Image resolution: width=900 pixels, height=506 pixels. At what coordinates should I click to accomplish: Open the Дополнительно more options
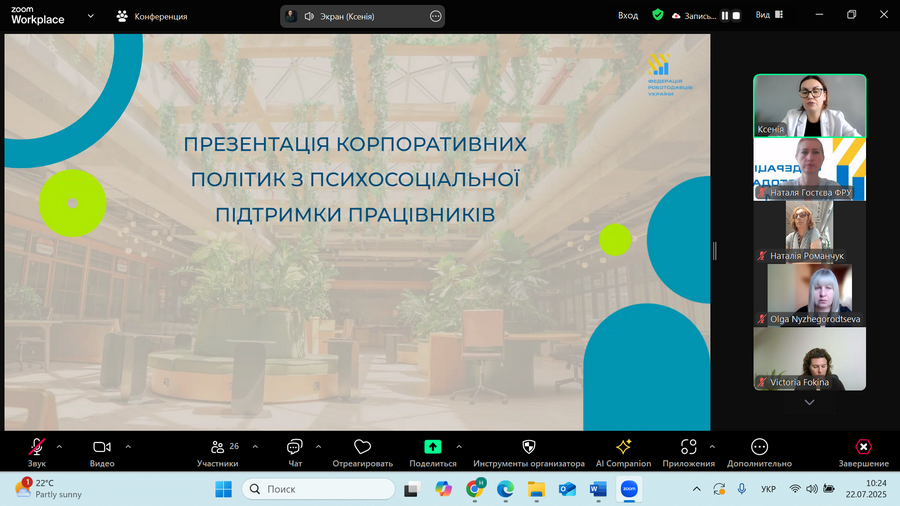click(x=759, y=451)
